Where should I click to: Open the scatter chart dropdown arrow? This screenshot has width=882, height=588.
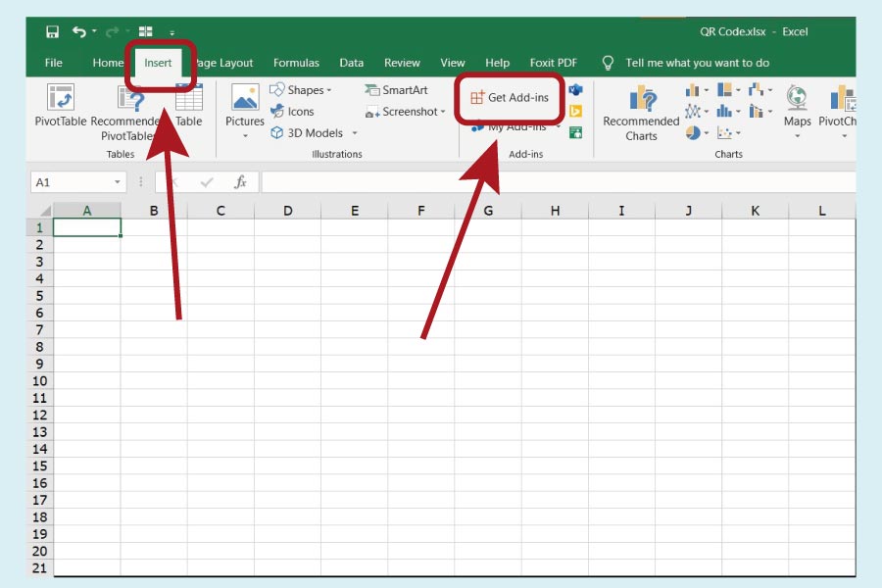click(738, 133)
